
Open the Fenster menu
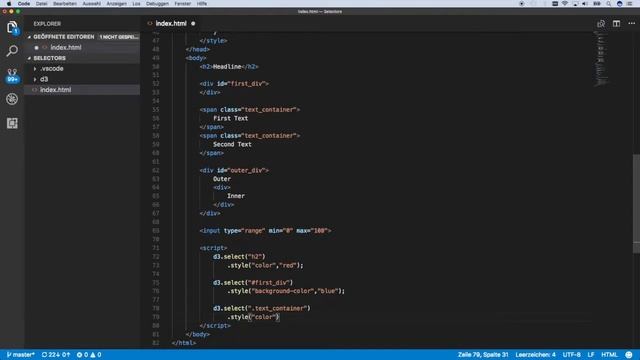[182, 4]
